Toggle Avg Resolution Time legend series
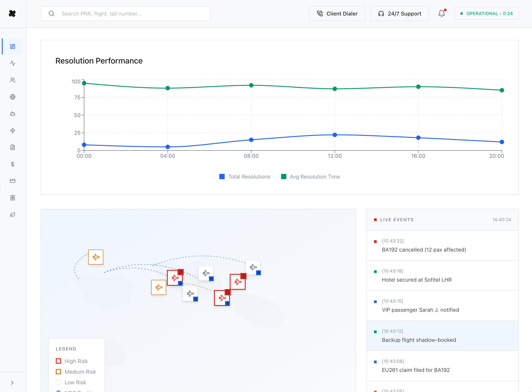The width and height of the screenshot is (532, 392). [x=310, y=177]
